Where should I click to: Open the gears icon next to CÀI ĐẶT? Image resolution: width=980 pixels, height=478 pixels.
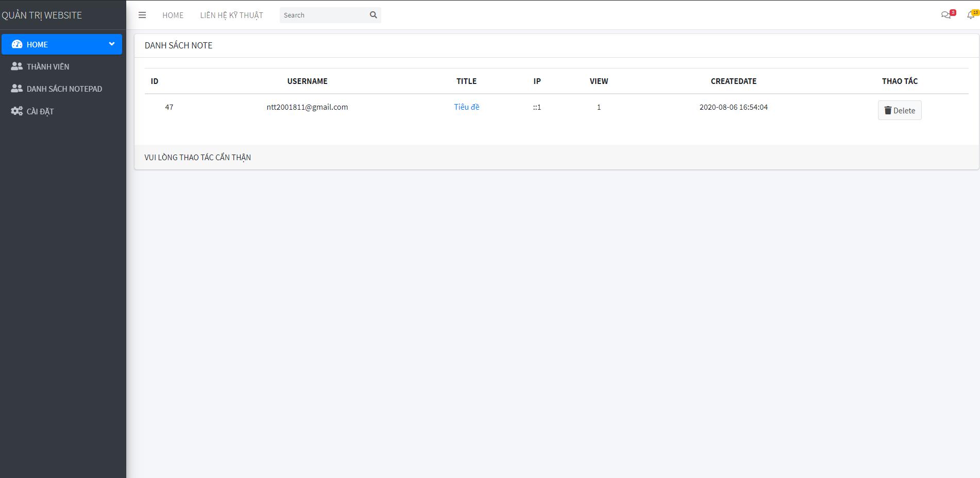pos(16,111)
